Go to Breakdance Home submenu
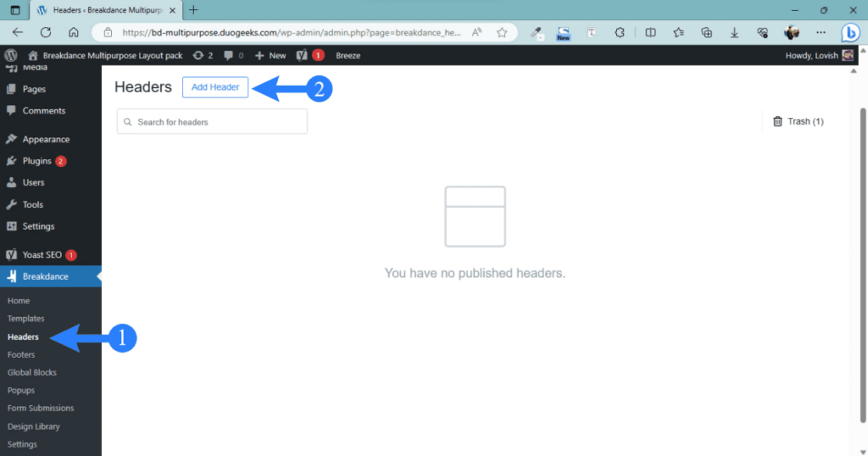Screen dimensions: 868x456 19,301
